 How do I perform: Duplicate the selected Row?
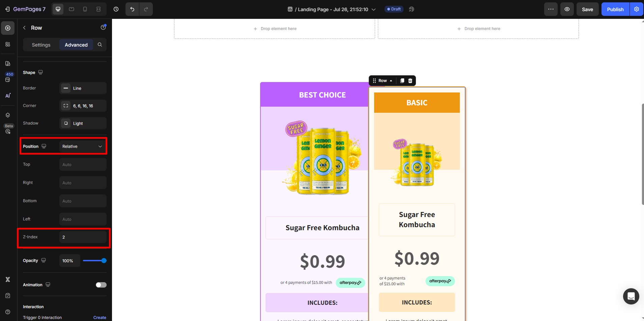(x=402, y=81)
